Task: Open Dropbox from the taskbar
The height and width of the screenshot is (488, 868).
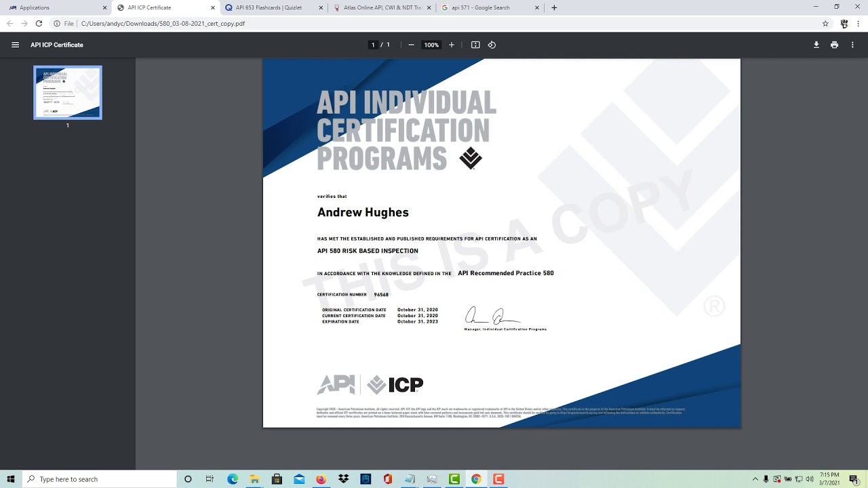Action: coord(343,479)
